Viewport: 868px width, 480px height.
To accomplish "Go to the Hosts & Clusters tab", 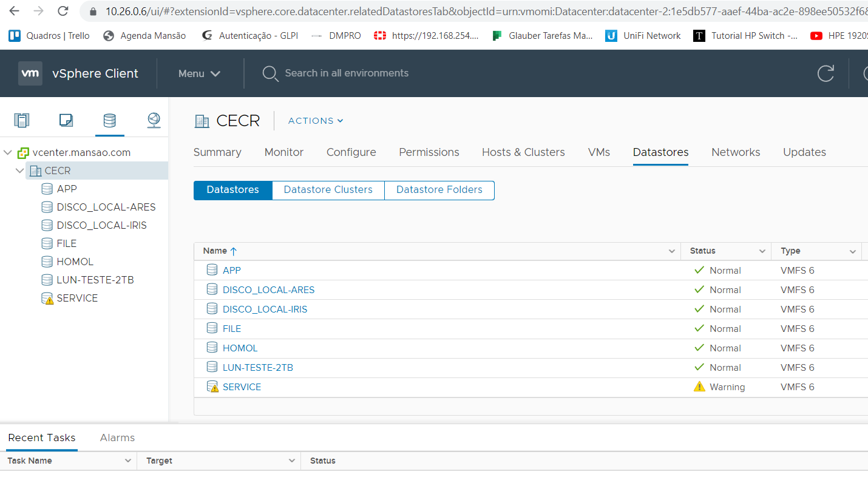I will (523, 152).
